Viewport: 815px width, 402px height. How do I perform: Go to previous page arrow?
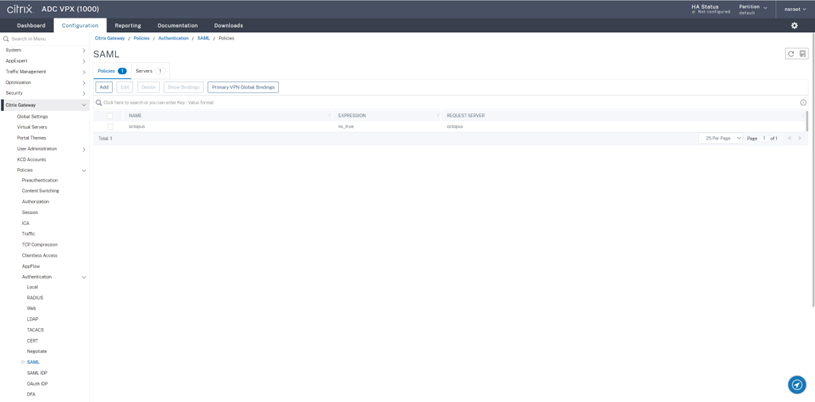pos(790,138)
